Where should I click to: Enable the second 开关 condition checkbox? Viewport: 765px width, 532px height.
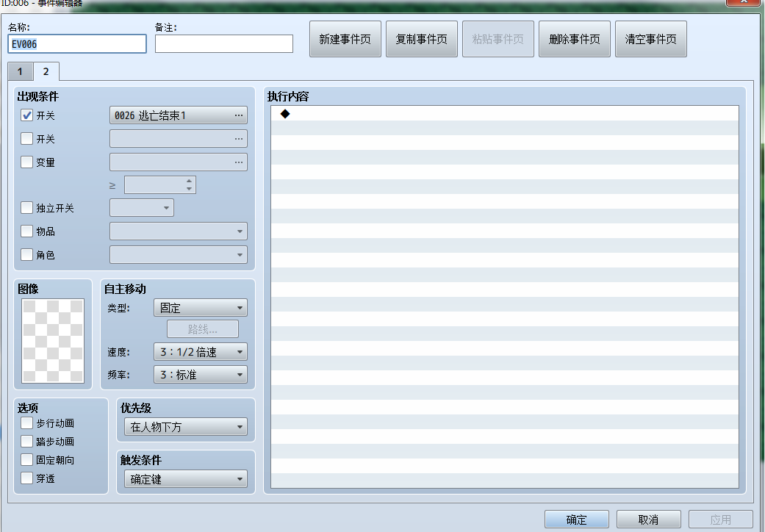(27, 139)
